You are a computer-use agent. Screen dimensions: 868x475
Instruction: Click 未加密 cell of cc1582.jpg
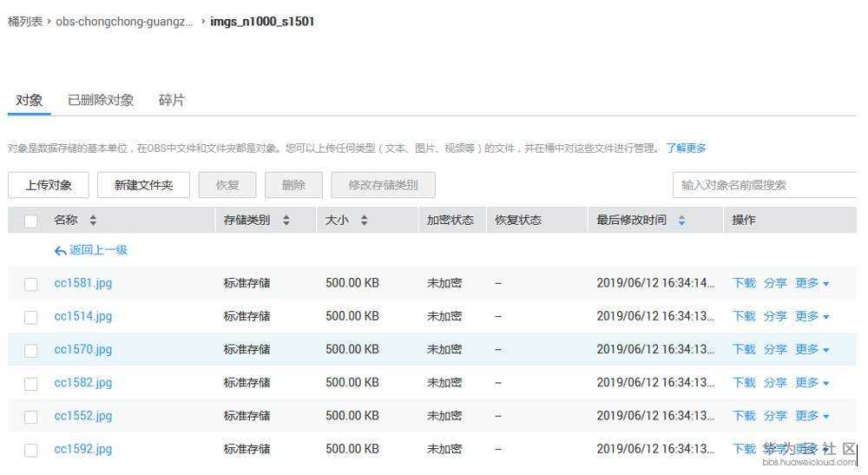coord(444,383)
